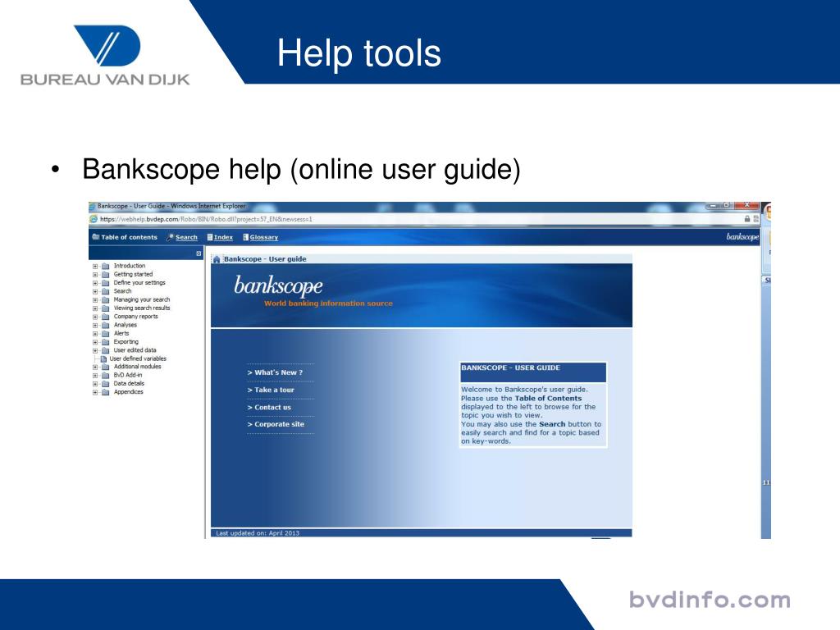840x630 pixels.
Task: Click the browser address bar URL
Action: pyautogui.click(x=206, y=219)
